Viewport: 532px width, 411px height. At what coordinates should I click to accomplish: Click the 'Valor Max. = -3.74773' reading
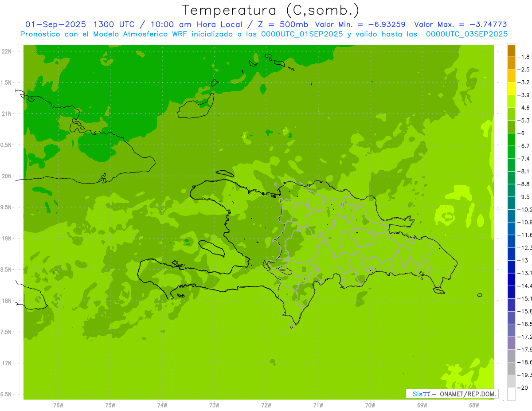tap(461, 24)
